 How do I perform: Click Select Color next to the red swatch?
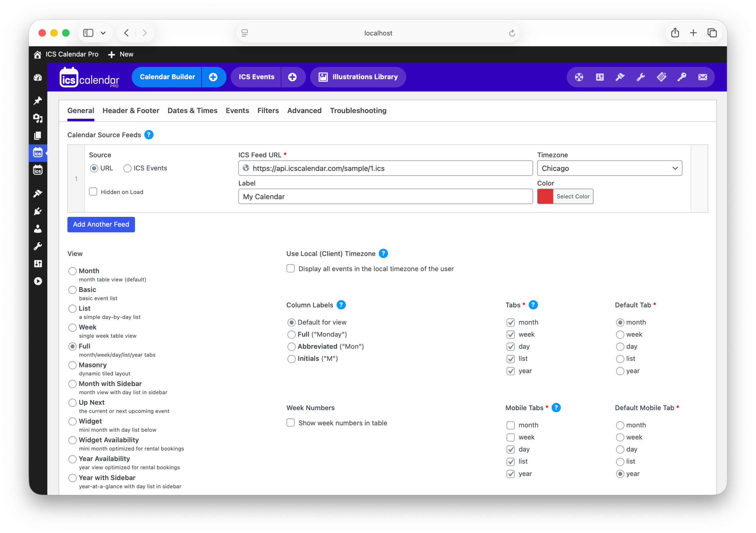(573, 197)
